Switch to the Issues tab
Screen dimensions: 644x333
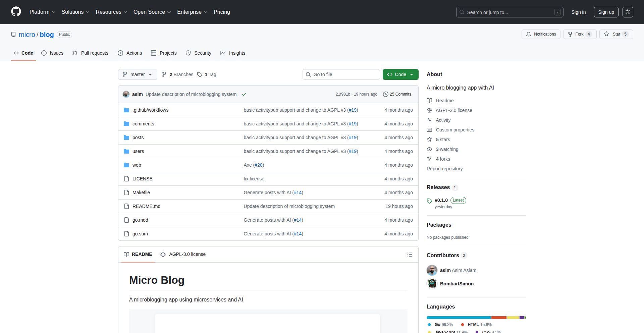[52, 53]
